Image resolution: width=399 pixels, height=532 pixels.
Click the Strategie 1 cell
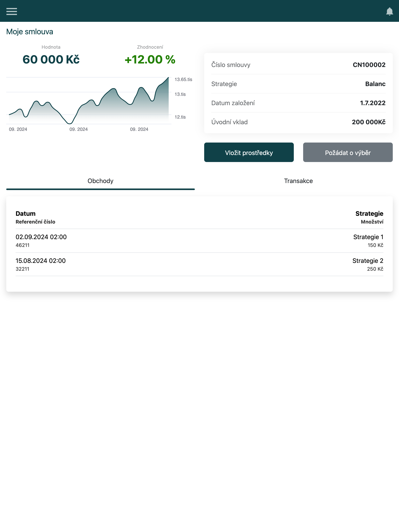[x=368, y=237]
